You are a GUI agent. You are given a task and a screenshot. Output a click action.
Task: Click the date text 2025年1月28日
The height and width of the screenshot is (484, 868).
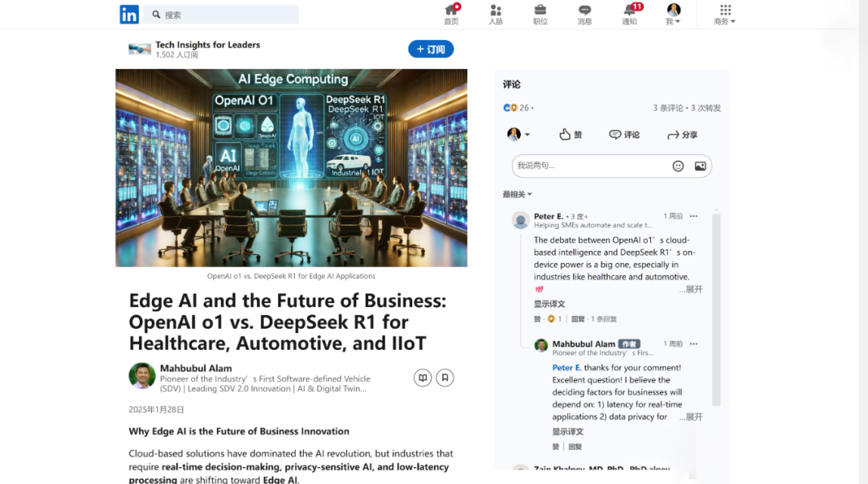(x=156, y=410)
